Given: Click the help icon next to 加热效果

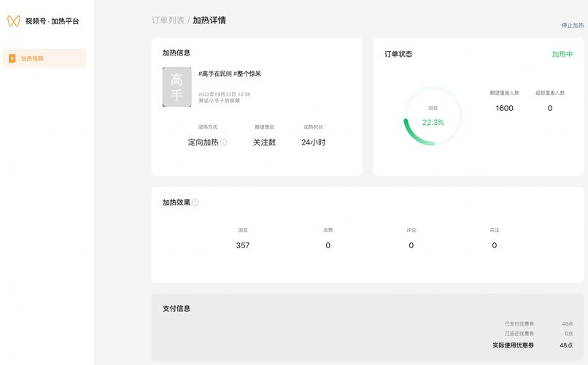Looking at the screenshot, I should coord(195,202).
